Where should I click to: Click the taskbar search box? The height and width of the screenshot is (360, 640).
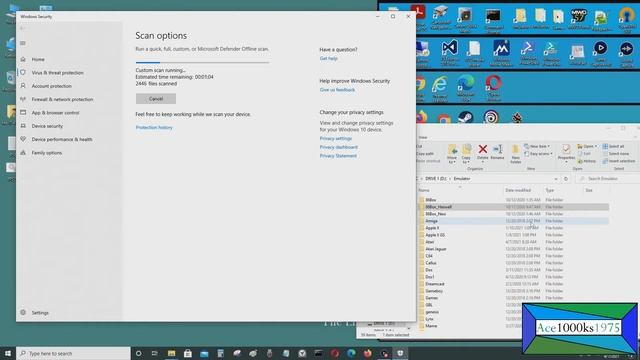point(73,353)
